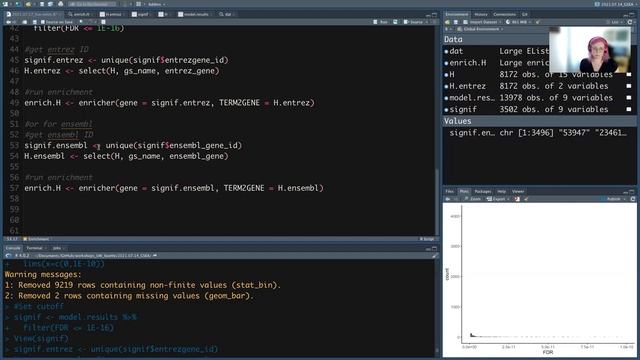The height and width of the screenshot is (360, 640).
Task: Switch to the Viewer tab
Action: point(518,191)
